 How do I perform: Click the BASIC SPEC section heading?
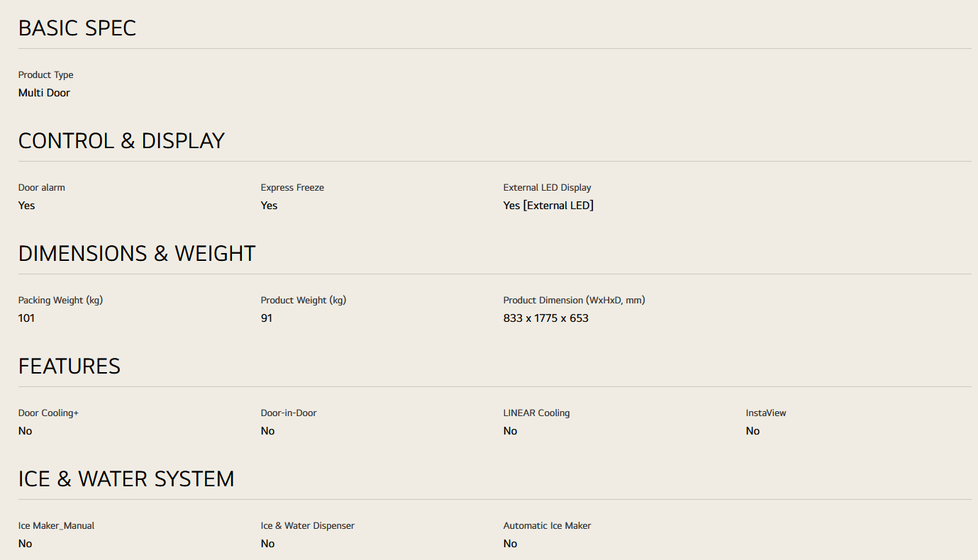[x=77, y=28]
